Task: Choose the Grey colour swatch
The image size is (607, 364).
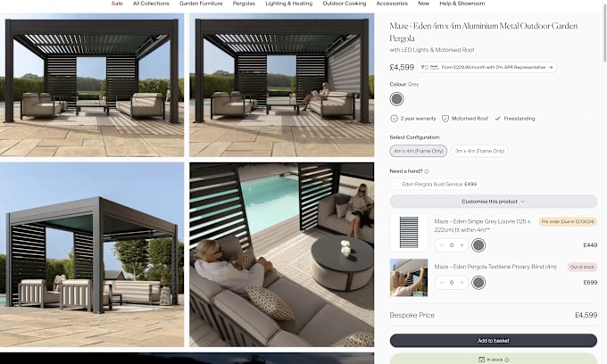Action: tap(396, 99)
